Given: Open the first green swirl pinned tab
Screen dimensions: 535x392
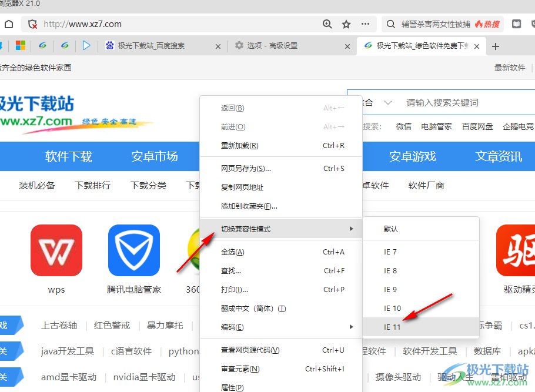Looking at the screenshot, I should [42, 45].
